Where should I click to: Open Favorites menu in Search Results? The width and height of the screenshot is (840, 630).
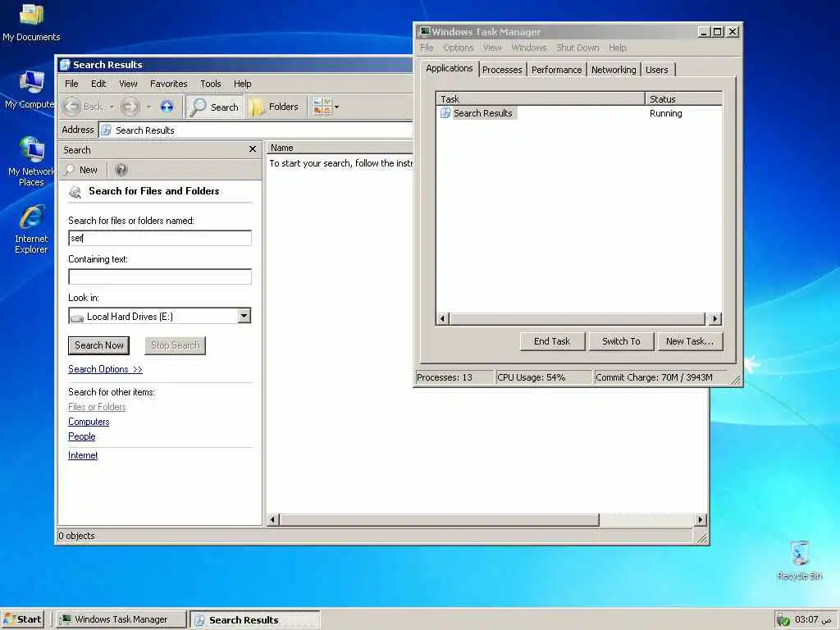(x=169, y=84)
